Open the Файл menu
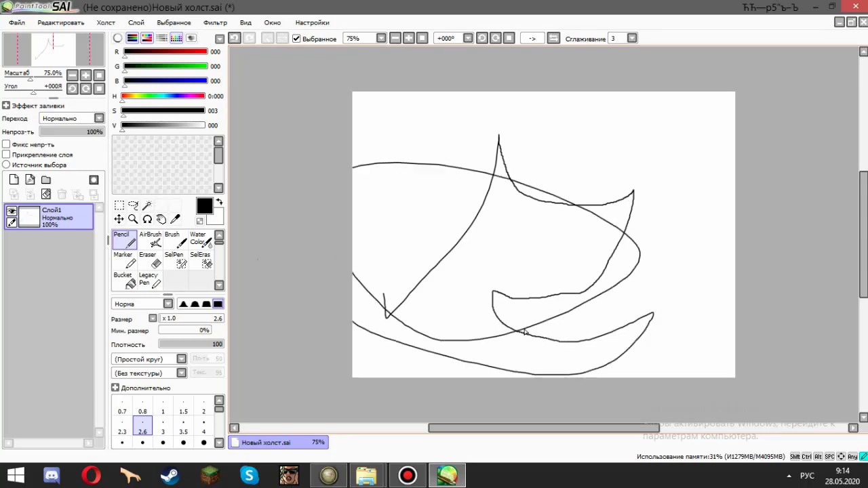Viewport: 868px width, 488px height. pos(17,22)
